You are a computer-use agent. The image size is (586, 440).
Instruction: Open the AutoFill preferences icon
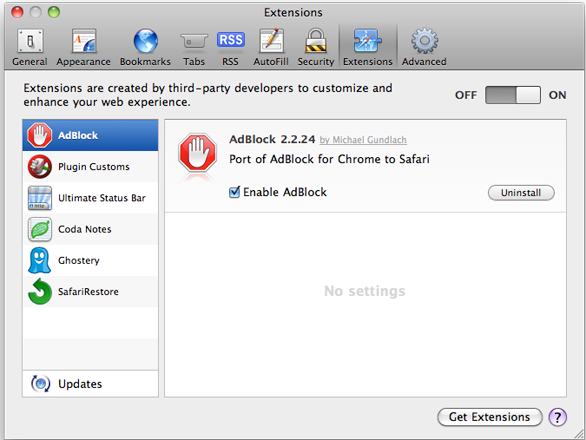click(x=271, y=47)
